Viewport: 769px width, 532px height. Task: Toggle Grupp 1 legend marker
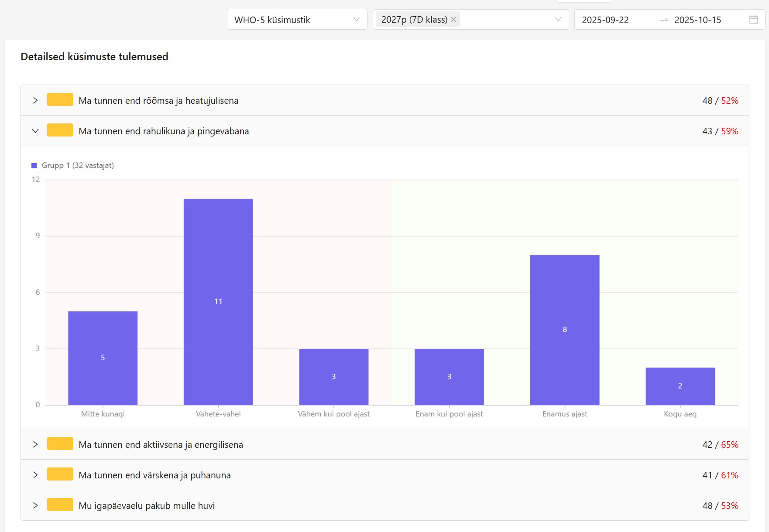click(34, 166)
